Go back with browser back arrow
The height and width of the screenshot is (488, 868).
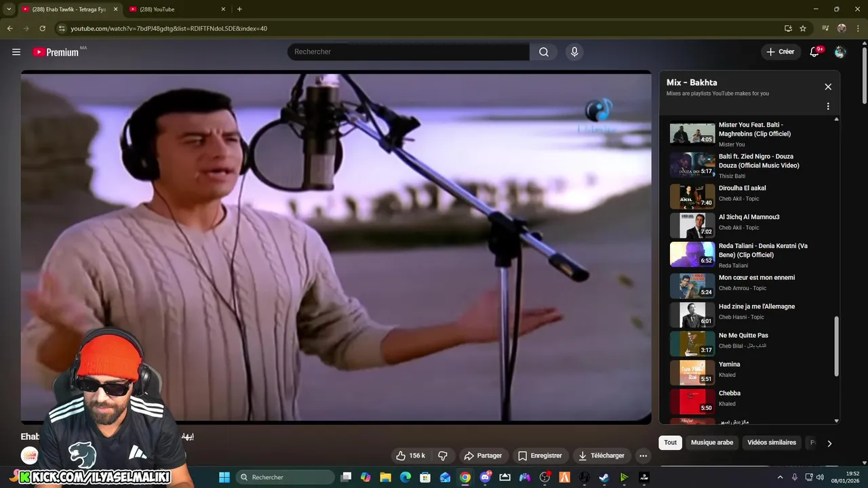tap(9, 28)
